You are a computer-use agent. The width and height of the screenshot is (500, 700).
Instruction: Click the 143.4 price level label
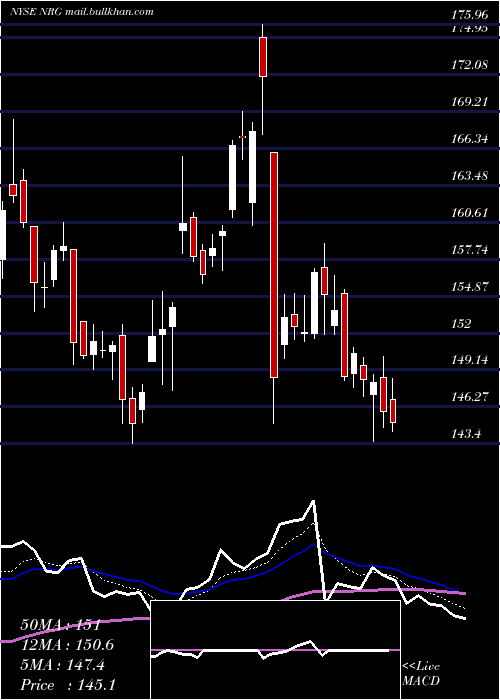click(466, 433)
